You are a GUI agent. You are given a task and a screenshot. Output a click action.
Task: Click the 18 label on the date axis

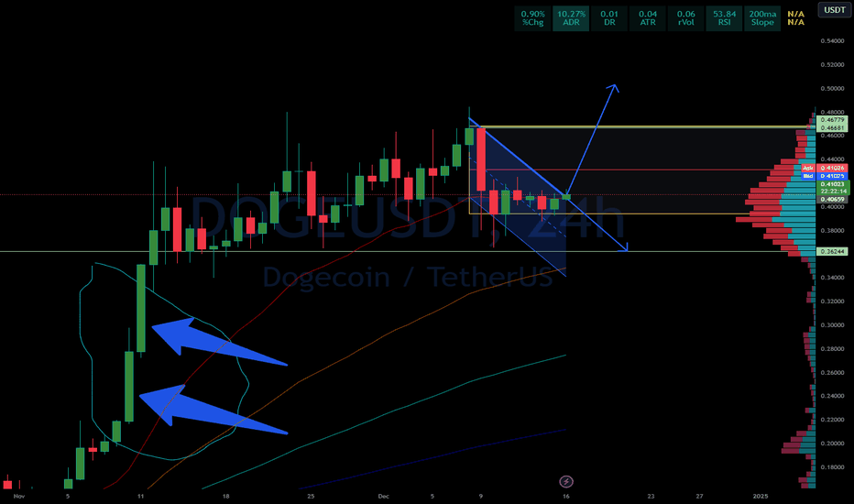(225, 497)
